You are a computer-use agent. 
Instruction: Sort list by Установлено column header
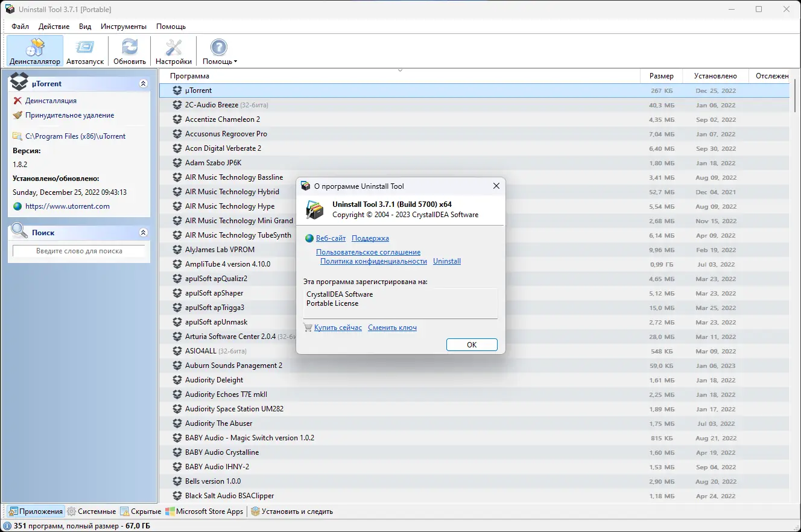click(715, 76)
